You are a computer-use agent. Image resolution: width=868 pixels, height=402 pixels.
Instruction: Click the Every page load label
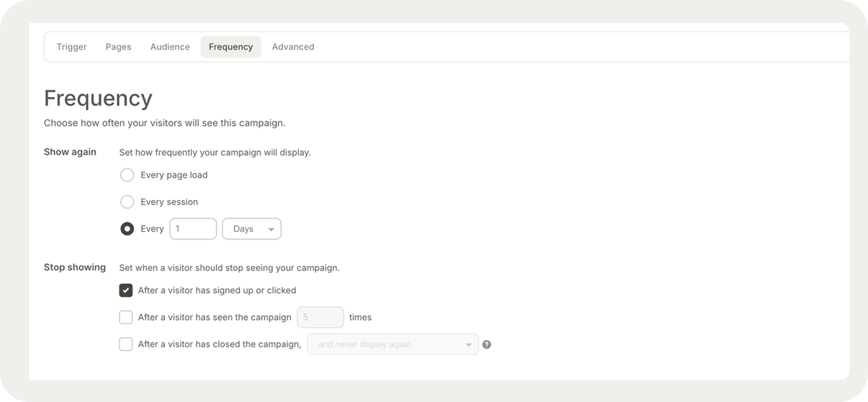pos(174,175)
